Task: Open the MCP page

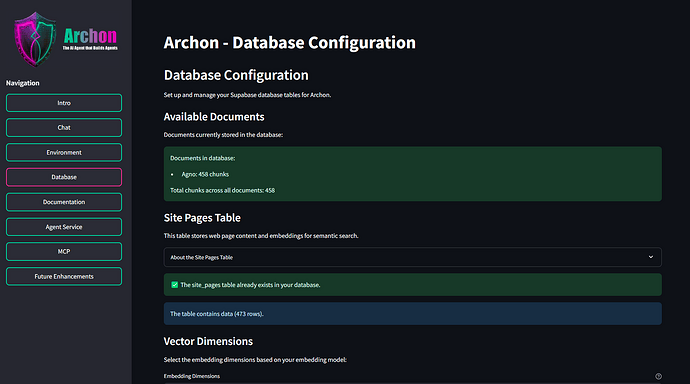Action: (x=64, y=252)
